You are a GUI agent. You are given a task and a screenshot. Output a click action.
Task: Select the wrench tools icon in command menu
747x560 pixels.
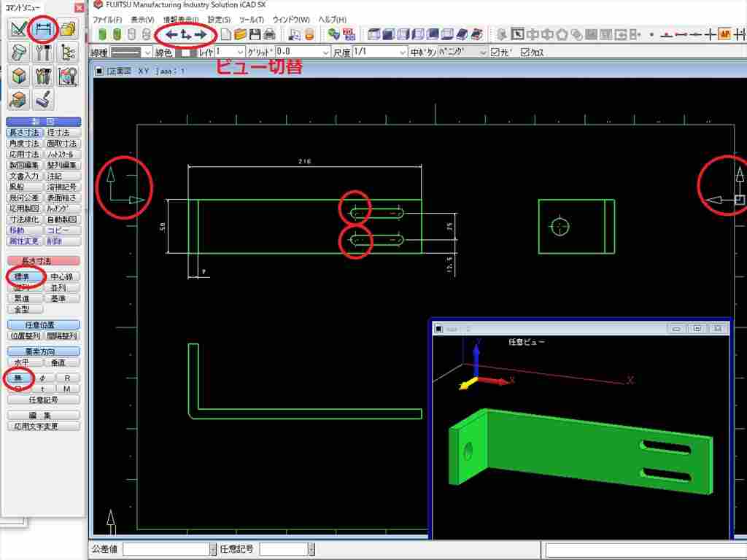43,52
